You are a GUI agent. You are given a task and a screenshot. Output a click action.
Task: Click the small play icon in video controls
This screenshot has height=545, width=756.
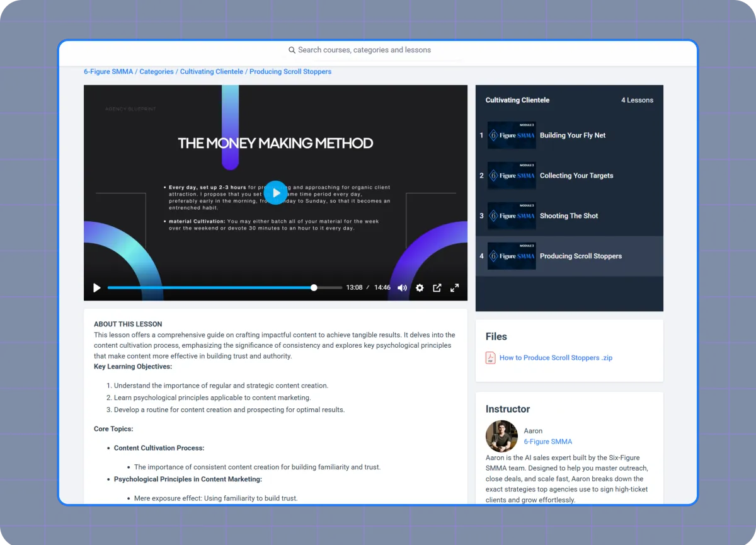point(97,288)
